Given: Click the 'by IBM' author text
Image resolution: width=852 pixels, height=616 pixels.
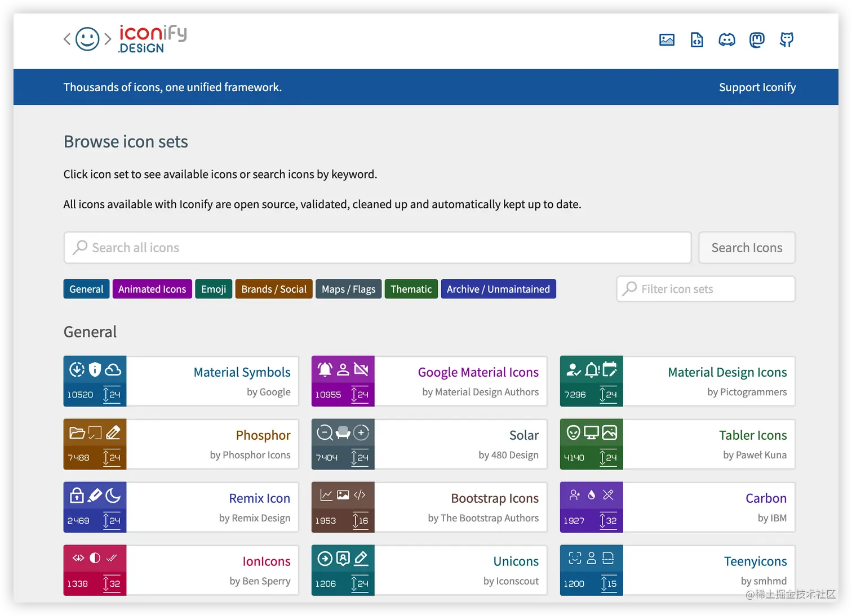Looking at the screenshot, I should pyautogui.click(x=772, y=518).
